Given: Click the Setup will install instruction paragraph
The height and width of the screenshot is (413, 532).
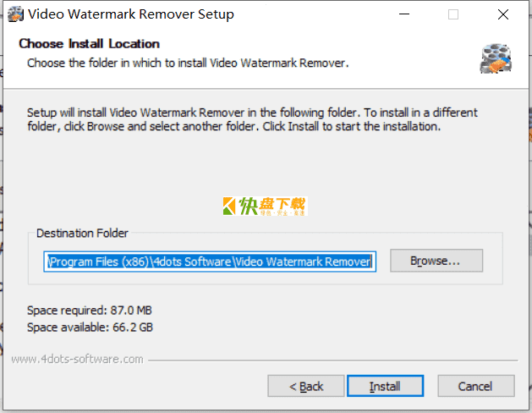Looking at the screenshot, I should click(x=252, y=119).
